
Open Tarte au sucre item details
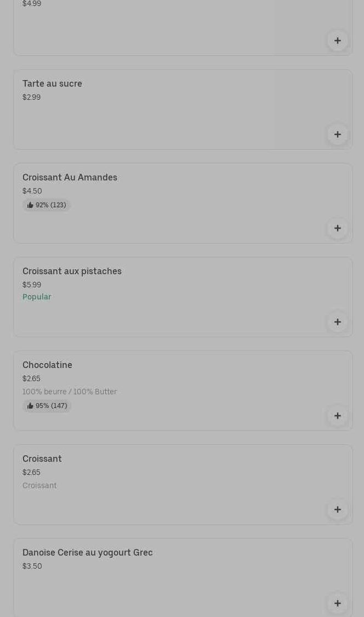click(52, 84)
